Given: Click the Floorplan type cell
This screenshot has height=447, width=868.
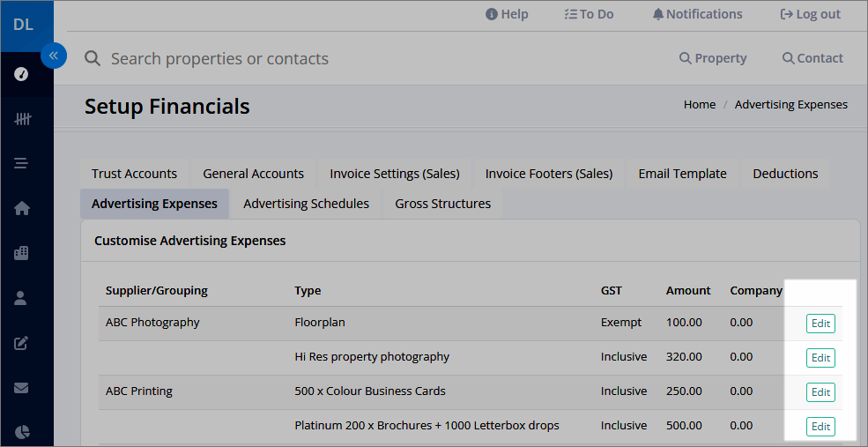Looking at the screenshot, I should (320, 322).
